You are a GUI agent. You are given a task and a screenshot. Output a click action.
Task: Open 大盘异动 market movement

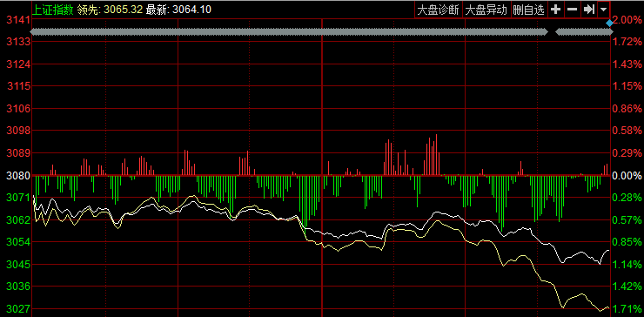[486, 10]
